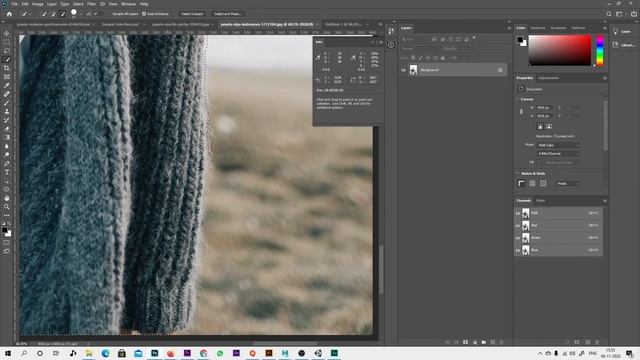Select the Zoom tool
The width and height of the screenshot is (640, 360).
coord(7,207)
